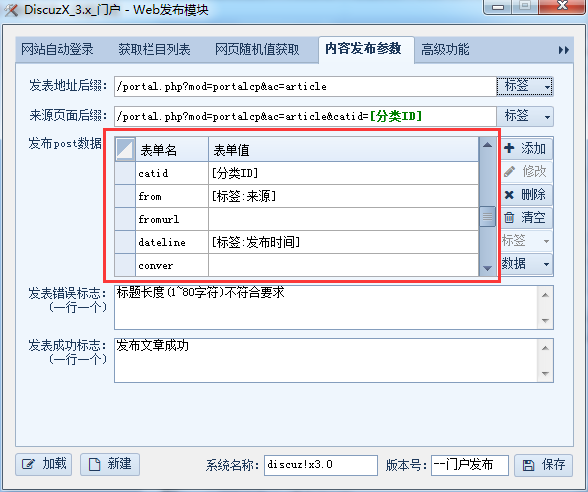Screen dimensions: 588x492
Task: Click the table select-all corner cell
Action: (125, 149)
